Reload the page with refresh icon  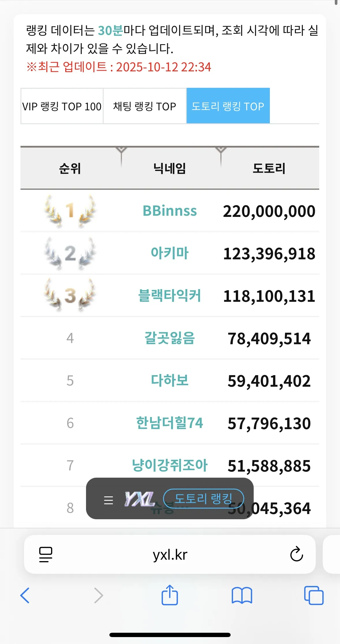click(296, 554)
